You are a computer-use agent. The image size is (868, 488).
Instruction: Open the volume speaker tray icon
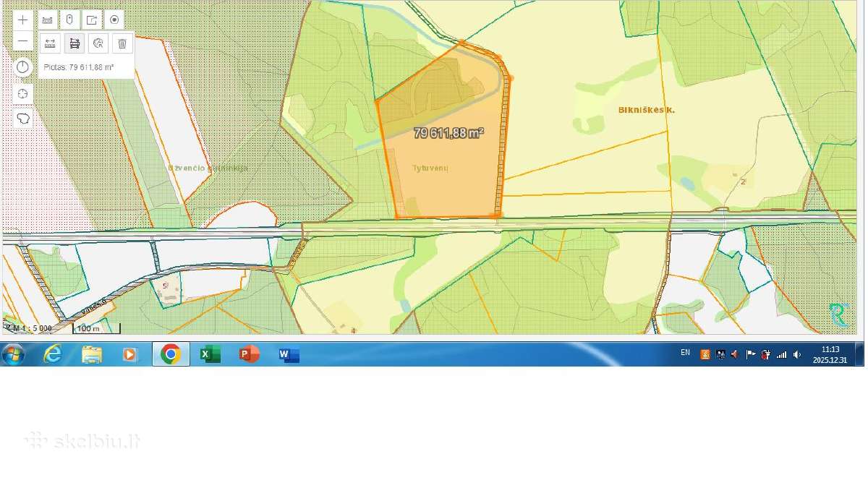pyautogui.click(x=797, y=354)
